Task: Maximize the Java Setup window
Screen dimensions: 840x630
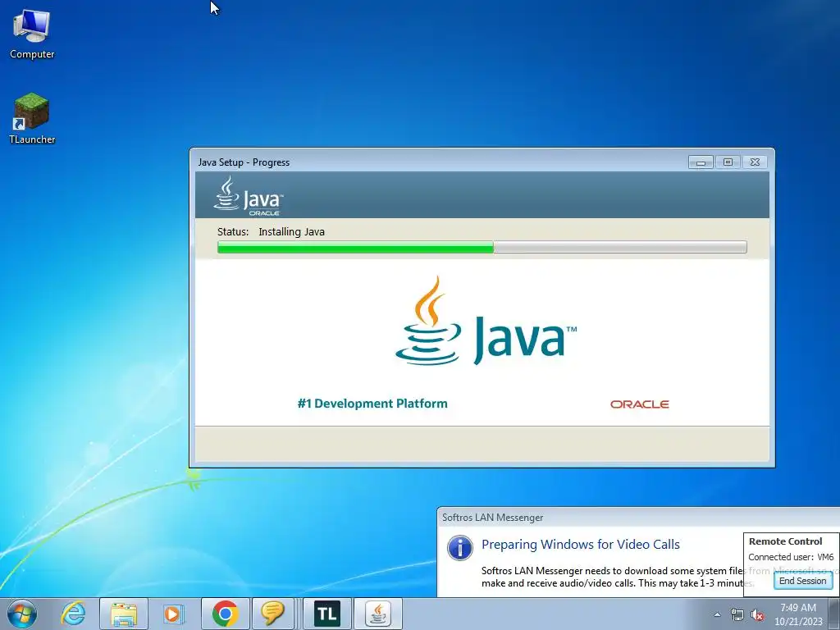Action: 728,162
